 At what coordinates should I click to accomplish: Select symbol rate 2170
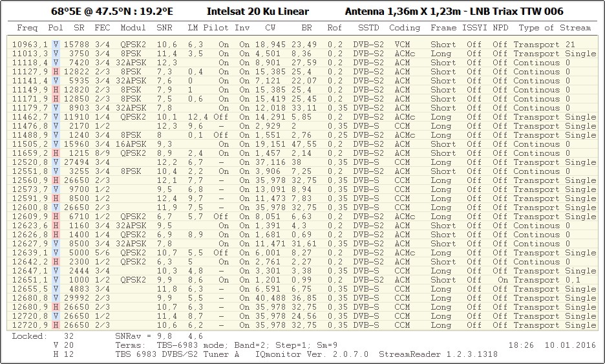(79, 126)
